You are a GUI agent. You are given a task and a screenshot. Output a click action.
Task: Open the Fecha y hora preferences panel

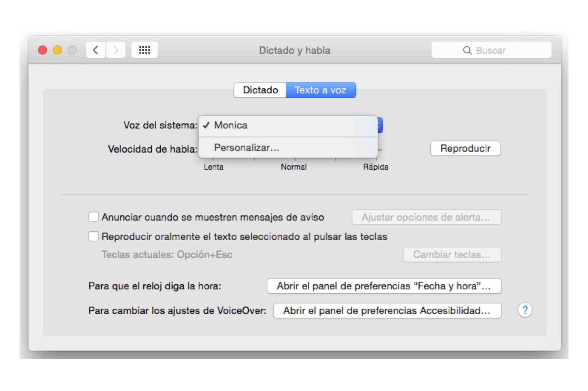click(x=384, y=286)
